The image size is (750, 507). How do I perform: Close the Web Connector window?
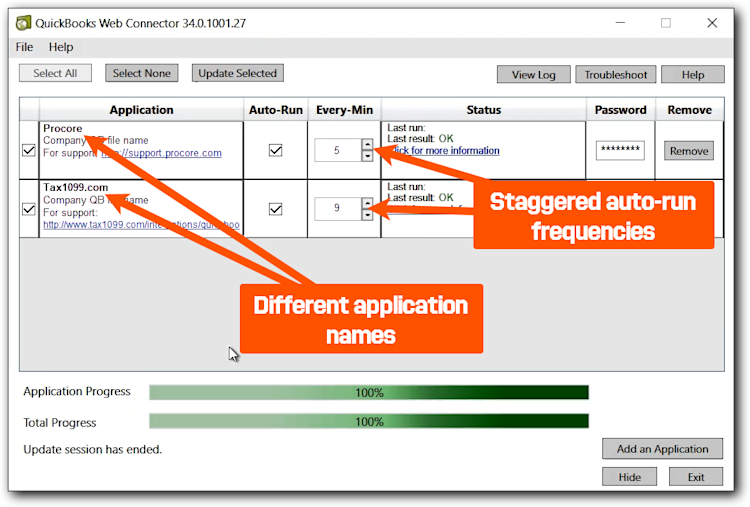(x=712, y=22)
